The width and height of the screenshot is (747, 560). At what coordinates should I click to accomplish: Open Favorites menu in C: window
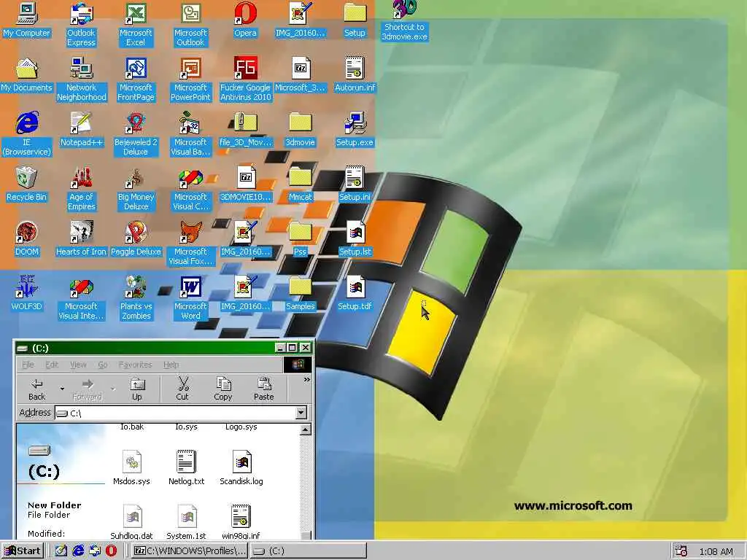click(x=135, y=365)
